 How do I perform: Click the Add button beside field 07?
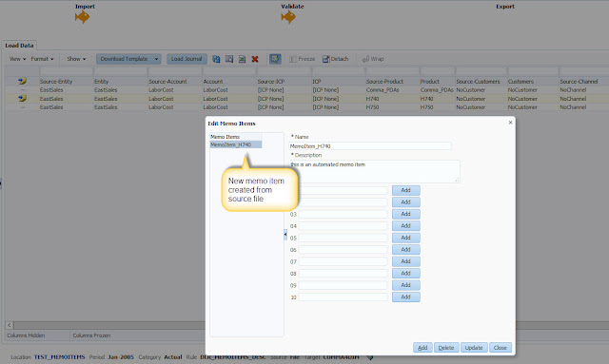pyautogui.click(x=406, y=261)
